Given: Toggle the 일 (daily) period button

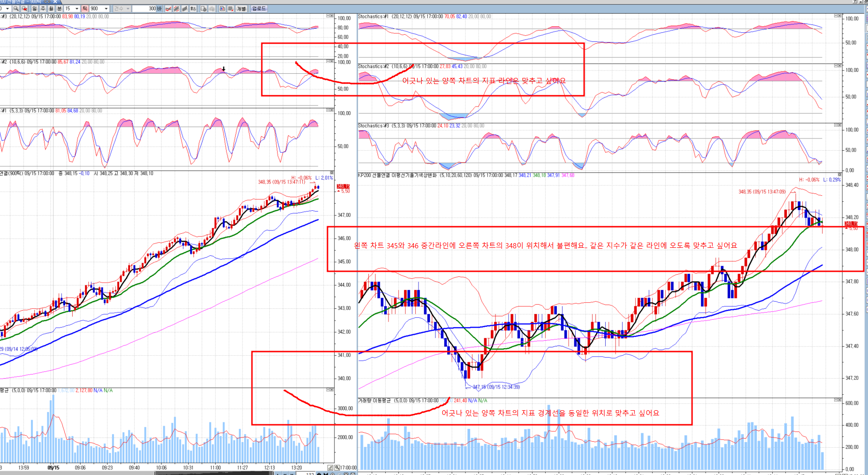Looking at the screenshot, I should pos(34,8).
